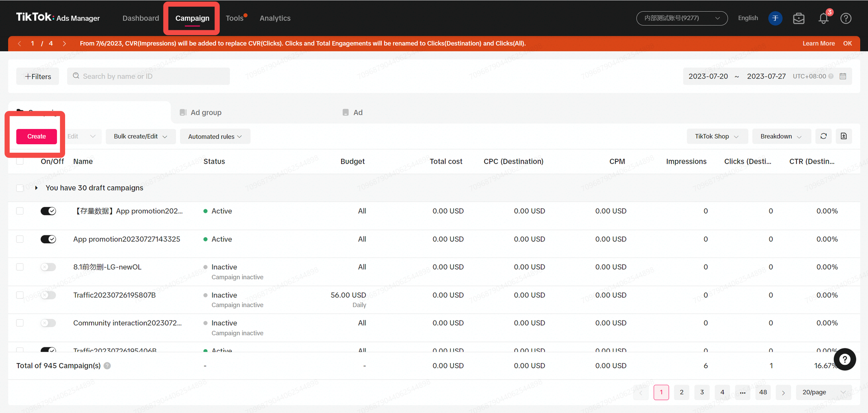The height and width of the screenshot is (413, 868).
Task: Click Learn More in the banner
Action: 818,43
